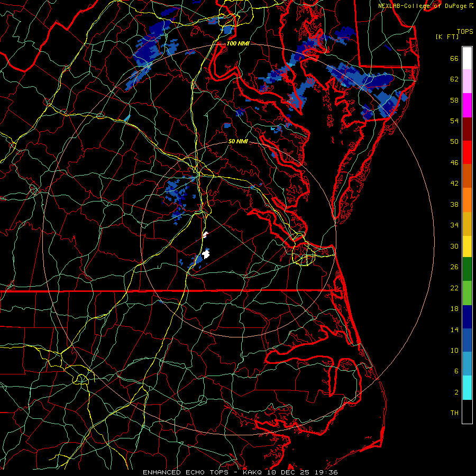
Task: Click the black TH threshold swatch
Action: (x=467, y=411)
